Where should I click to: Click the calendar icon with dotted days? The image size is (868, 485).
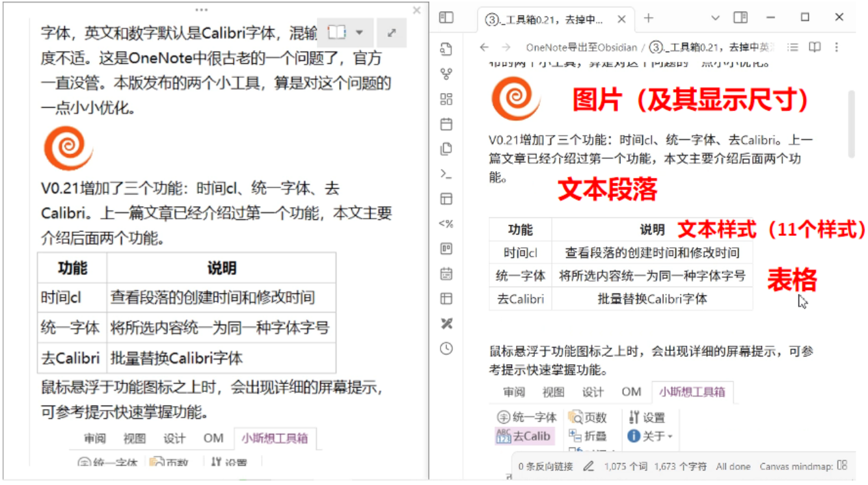pos(446,274)
